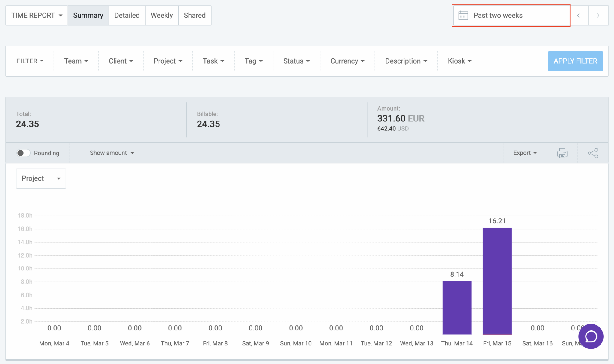Expand the Team filter dropdown
This screenshot has height=364, width=614.
(76, 61)
